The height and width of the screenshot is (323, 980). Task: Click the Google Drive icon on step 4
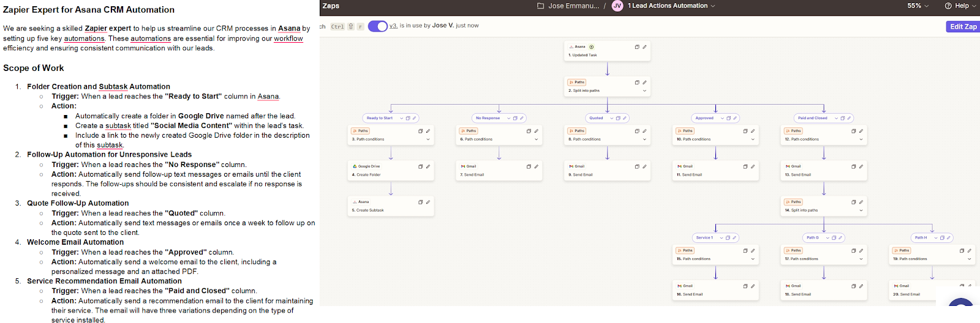coord(355,166)
